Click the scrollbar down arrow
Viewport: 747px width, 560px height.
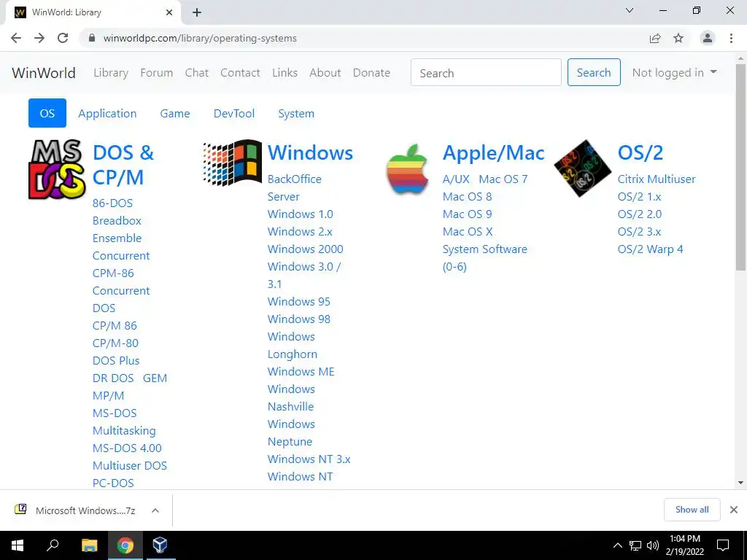pyautogui.click(x=740, y=483)
